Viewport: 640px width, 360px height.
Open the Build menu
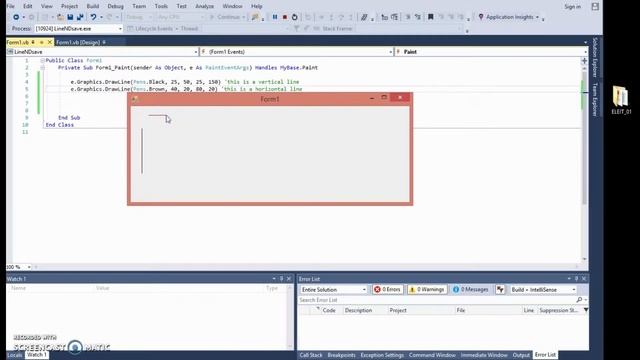(93, 6)
